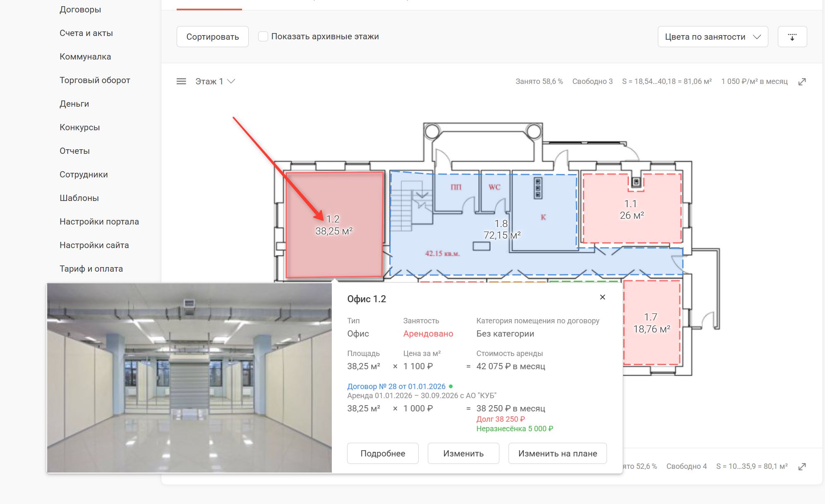Close the Офис 1.2 popup

click(602, 297)
